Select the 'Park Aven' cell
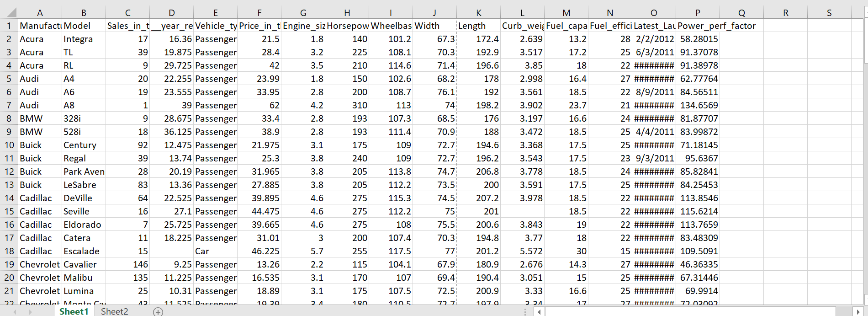The height and width of the screenshot is (316, 868). coord(84,171)
